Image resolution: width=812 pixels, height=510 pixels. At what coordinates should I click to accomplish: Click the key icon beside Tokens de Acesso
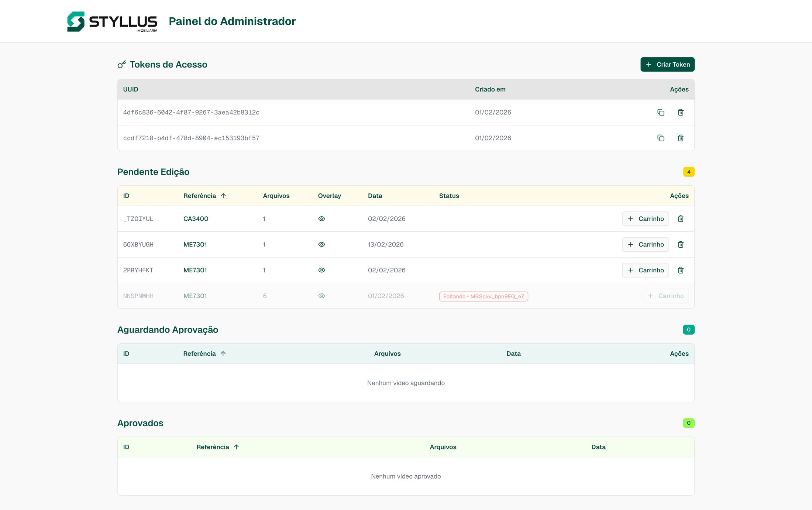121,64
